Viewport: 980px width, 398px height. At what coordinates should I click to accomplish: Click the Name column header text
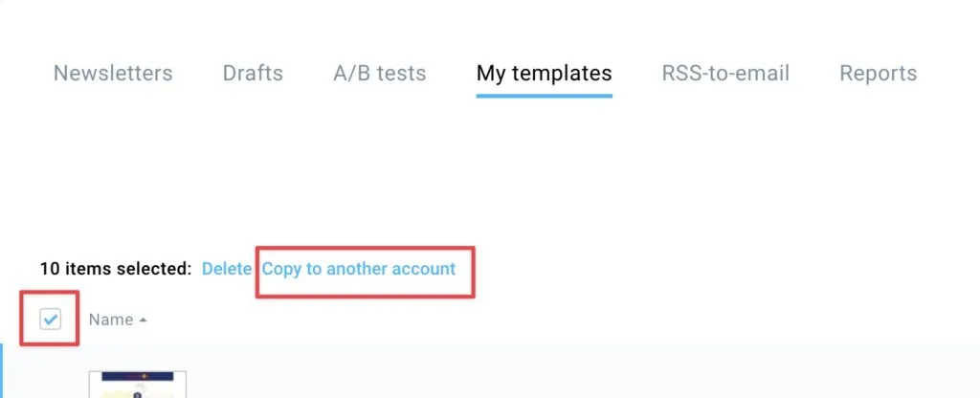[x=111, y=320]
